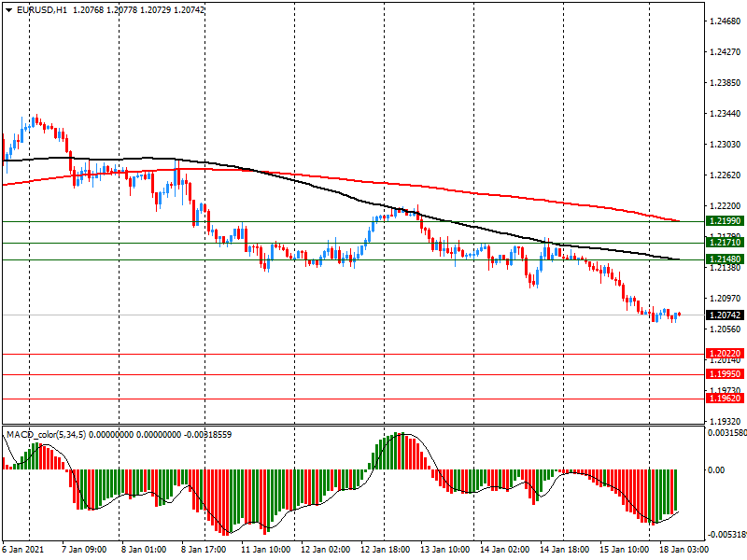Click the 11 Jan 10:00 time label
747x560 pixels.
point(265,551)
